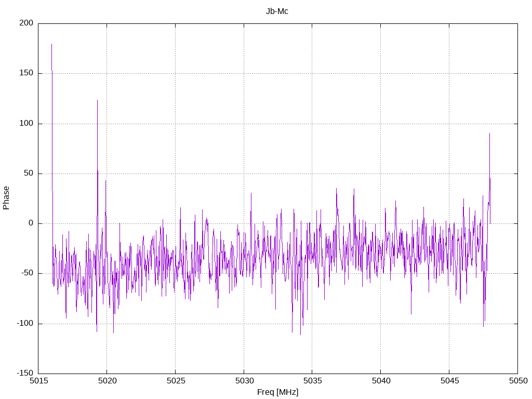
Task: Click the 5050 x-axis tick label
Action: pos(517,382)
